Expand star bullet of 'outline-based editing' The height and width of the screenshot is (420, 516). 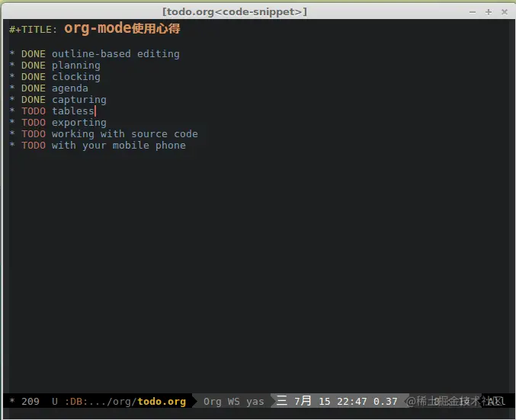click(x=12, y=53)
